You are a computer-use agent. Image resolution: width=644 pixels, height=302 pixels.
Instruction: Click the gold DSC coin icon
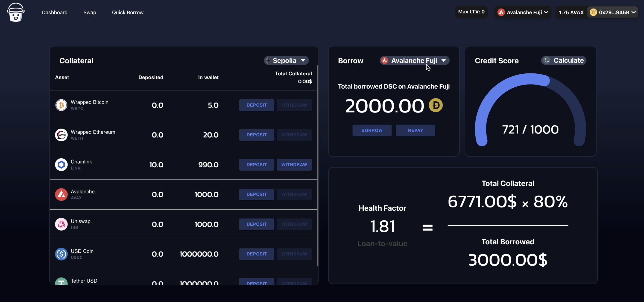point(436,105)
